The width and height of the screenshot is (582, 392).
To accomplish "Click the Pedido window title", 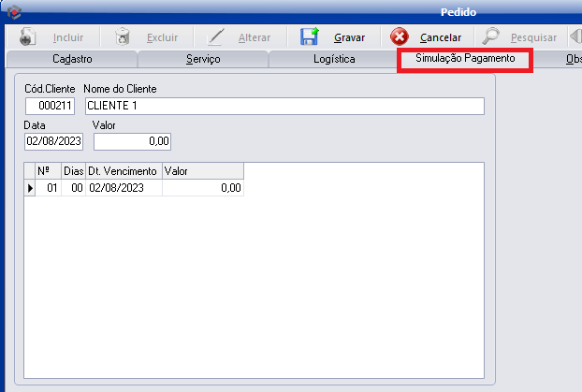I will pos(458,12).
